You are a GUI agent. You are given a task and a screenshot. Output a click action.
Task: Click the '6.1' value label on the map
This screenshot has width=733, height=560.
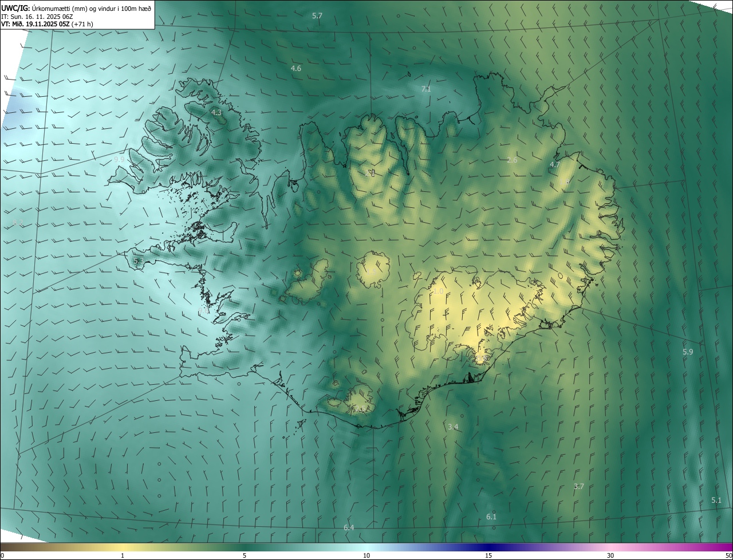(x=491, y=517)
